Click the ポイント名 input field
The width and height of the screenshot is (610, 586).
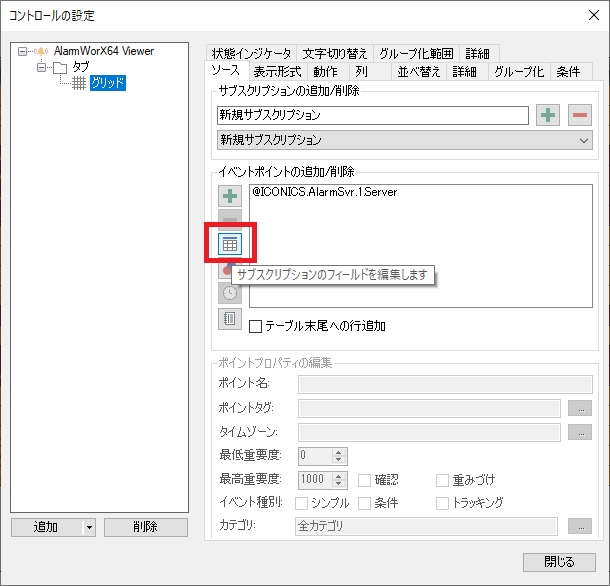pyautogui.click(x=445, y=384)
